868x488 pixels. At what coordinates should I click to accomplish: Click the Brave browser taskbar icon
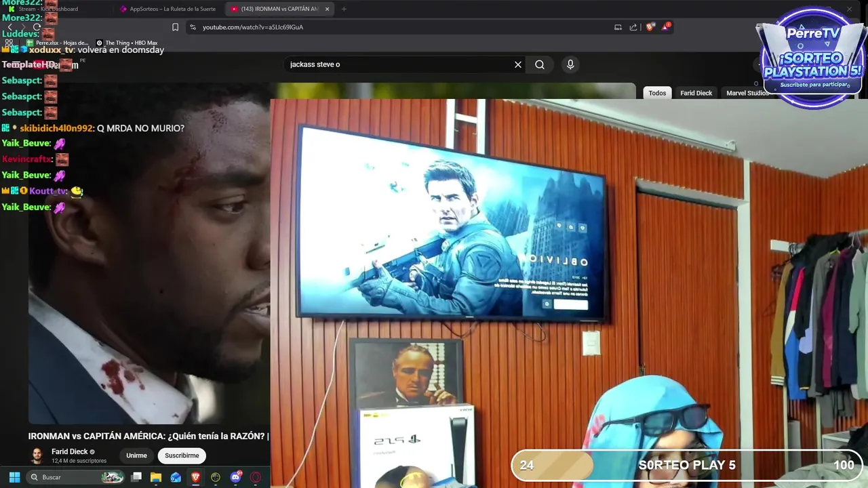tap(195, 477)
